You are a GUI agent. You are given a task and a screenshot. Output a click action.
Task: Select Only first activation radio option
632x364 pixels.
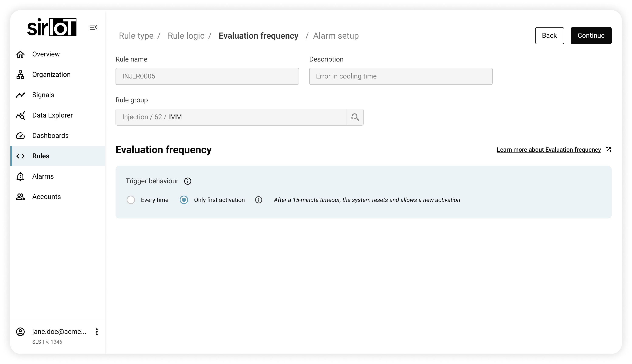click(184, 200)
